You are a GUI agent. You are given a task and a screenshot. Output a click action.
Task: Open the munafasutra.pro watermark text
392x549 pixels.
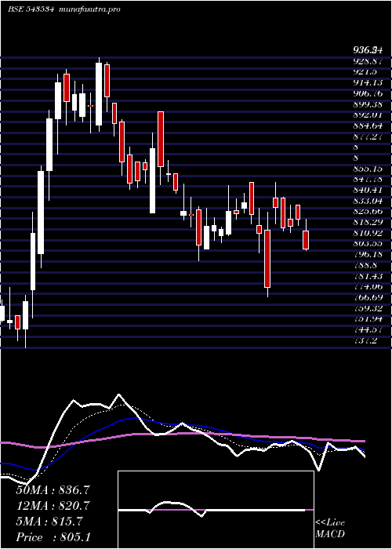tap(90, 9)
